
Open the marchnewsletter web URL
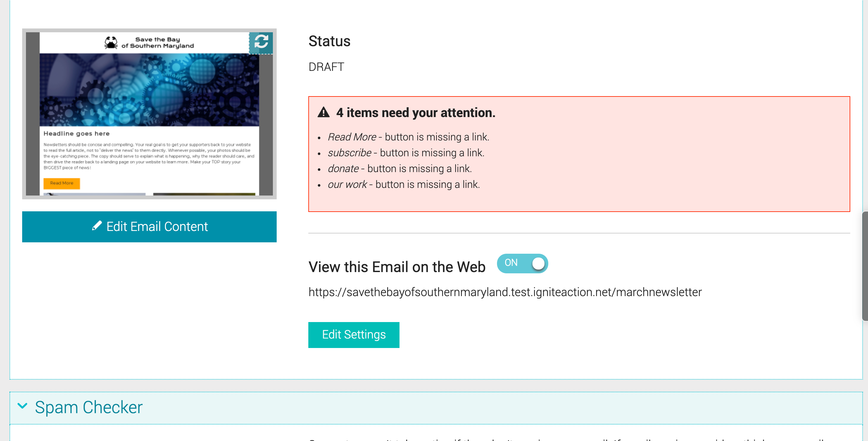[505, 292]
